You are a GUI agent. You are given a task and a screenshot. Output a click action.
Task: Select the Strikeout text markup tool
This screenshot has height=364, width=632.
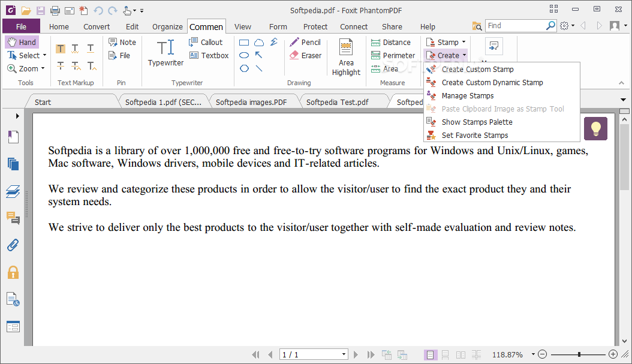(61, 65)
